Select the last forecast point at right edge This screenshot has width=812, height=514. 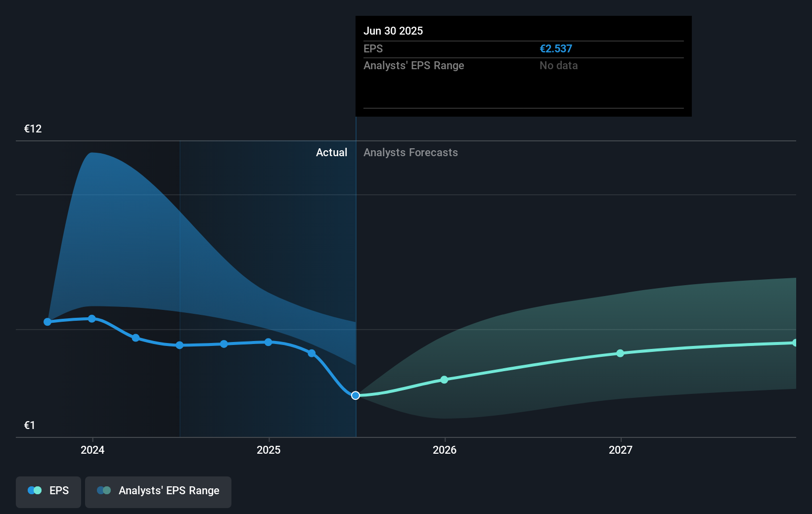795,343
